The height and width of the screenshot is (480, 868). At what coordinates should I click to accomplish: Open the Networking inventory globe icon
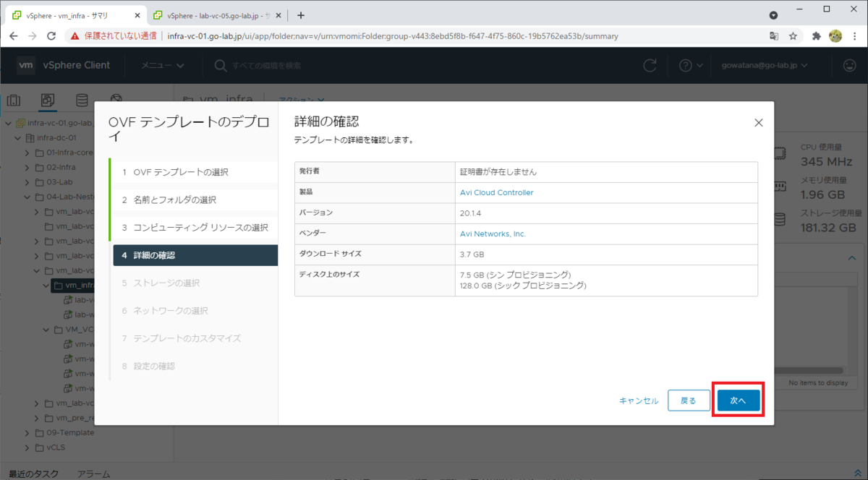116,100
